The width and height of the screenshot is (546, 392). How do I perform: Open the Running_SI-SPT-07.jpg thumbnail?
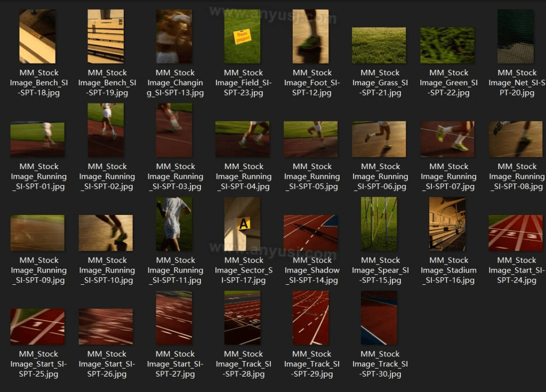(447, 139)
